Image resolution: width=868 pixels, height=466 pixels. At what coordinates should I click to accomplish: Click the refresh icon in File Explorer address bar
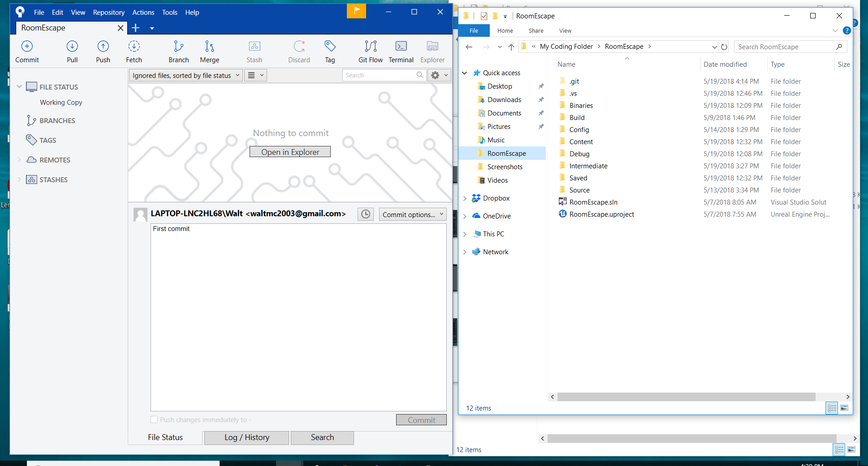724,47
